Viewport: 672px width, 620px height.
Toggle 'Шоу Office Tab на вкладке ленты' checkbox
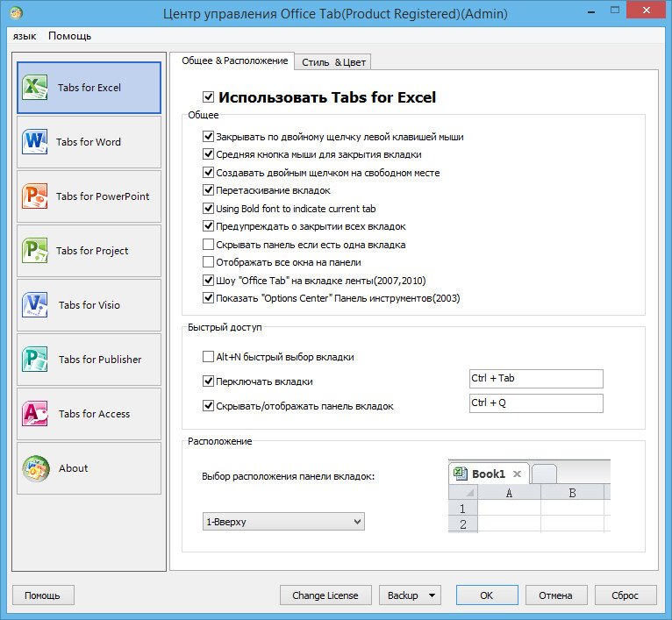coord(208,281)
